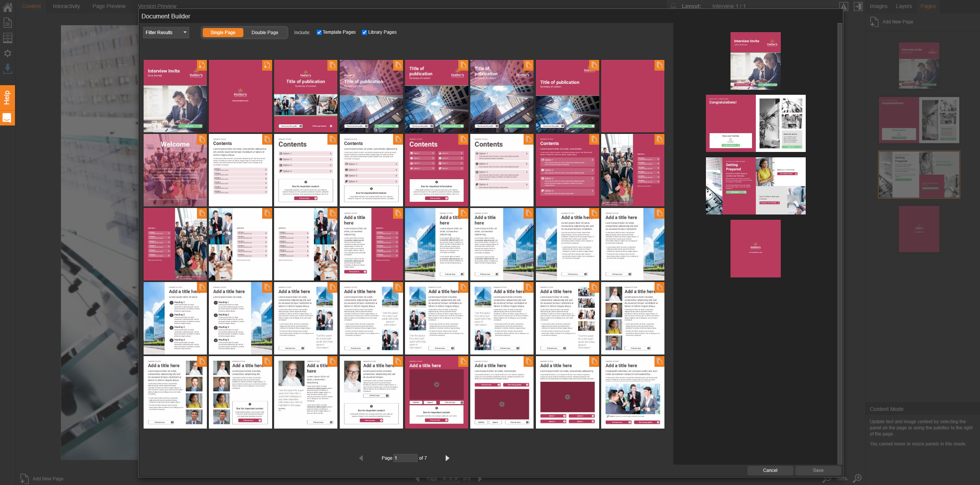This screenshot has width=980, height=485.
Task: Open the Interactivity tab
Action: click(x=66, y=6)
